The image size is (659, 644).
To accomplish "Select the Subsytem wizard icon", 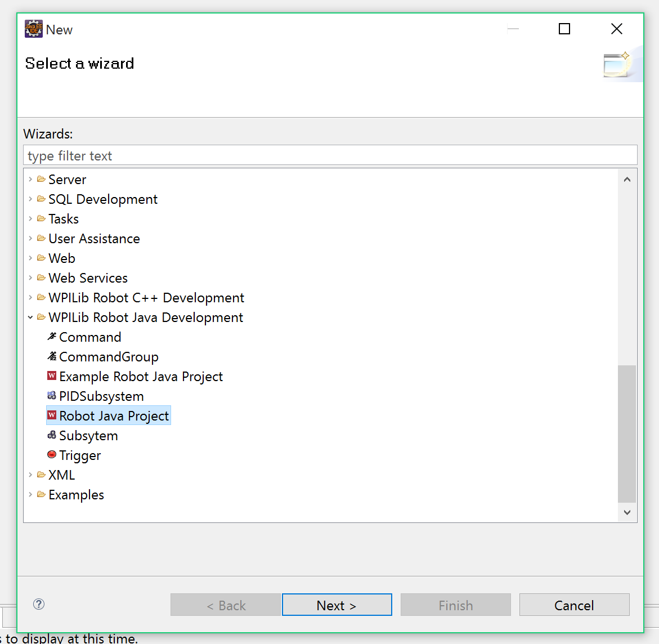I will pyautogui.click(x=51, y=435).
